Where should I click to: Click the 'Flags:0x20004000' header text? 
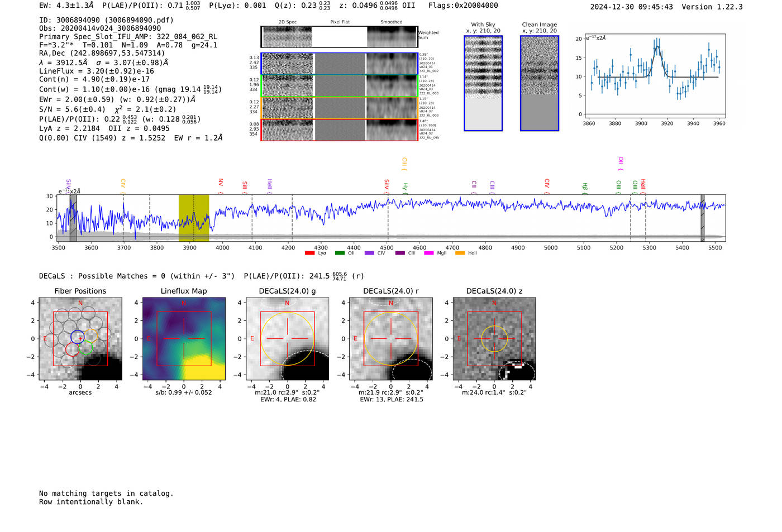[463, 6]
